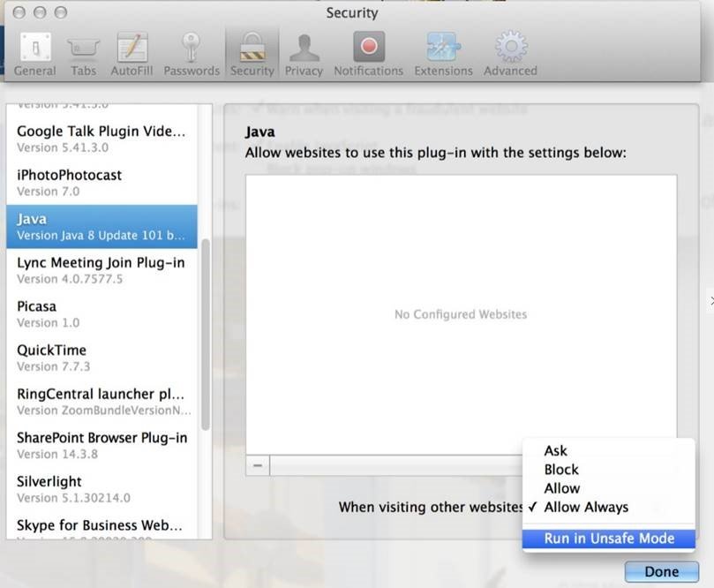
Task: Select Lync Meeting Join Plug-in row
Action: click(102, 270)
